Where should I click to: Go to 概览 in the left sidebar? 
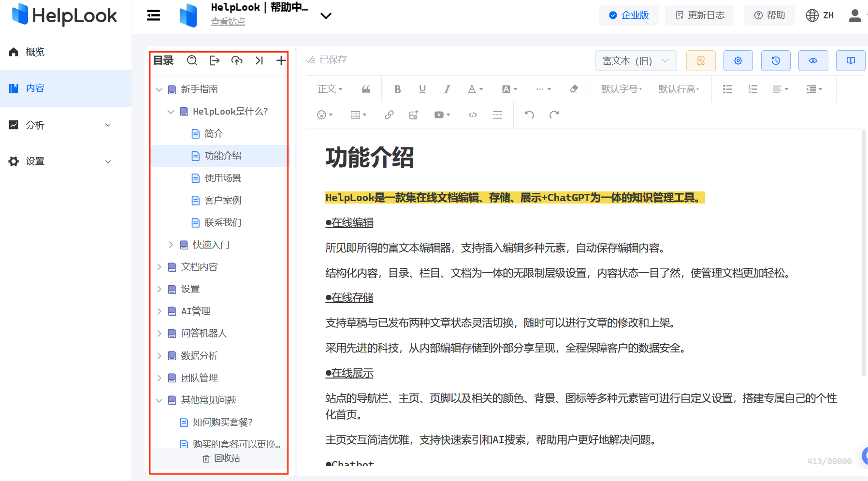pyautogui.click(x=66, y=52)
